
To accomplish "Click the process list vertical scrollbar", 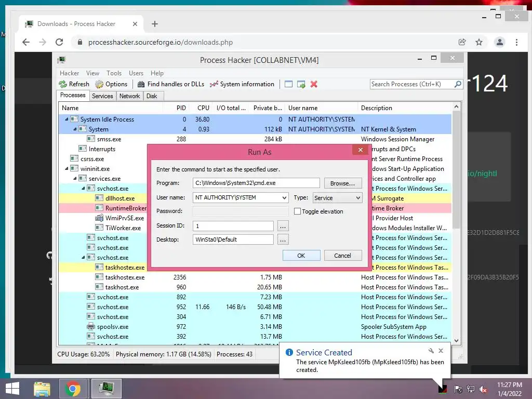I will pyautogui.click(x=456, y=170).
